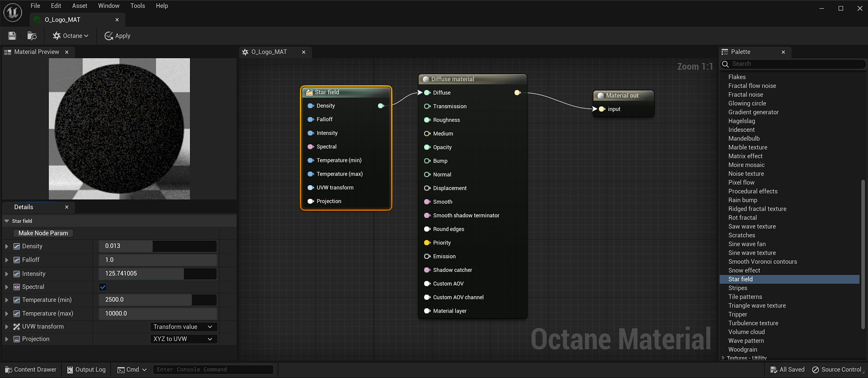Adjust the Temperature (min) 2500.0 slider
The image size is (868, 378).
coord(158,300)
